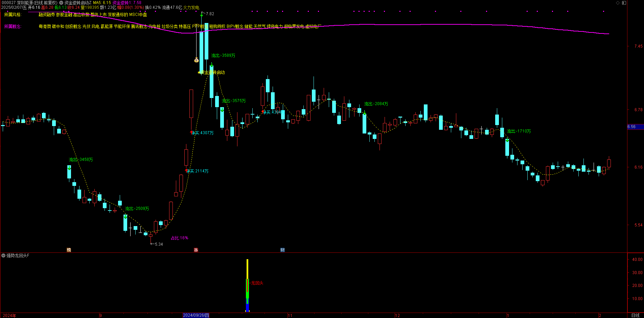Click green arrow at 流出:-1710万

coord(507,140)
